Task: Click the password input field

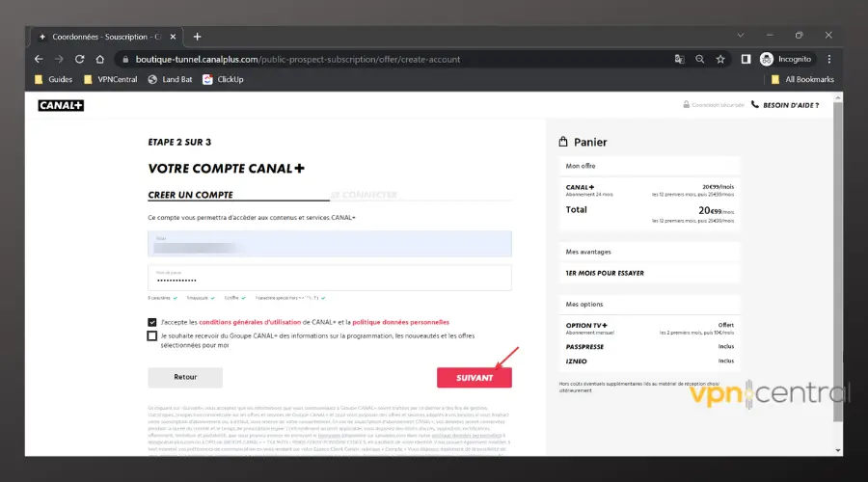Action: (x=330, y=278)
